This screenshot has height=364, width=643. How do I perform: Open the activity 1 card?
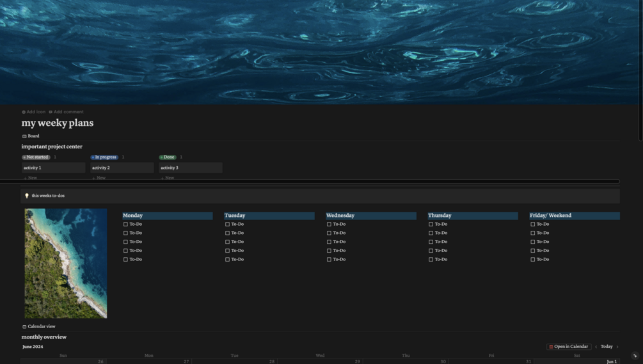pos(53,168)
